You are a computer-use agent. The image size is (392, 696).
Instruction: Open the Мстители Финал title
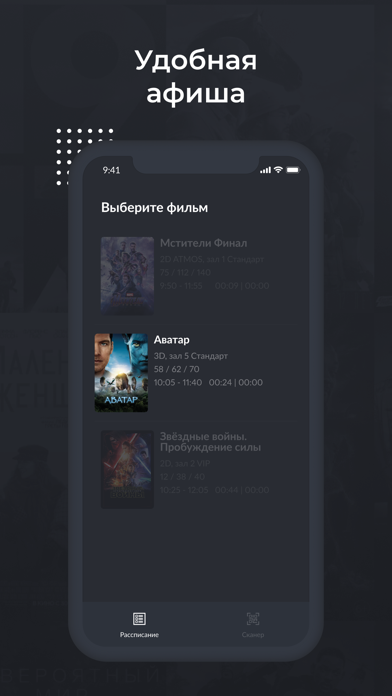(203, 243)
